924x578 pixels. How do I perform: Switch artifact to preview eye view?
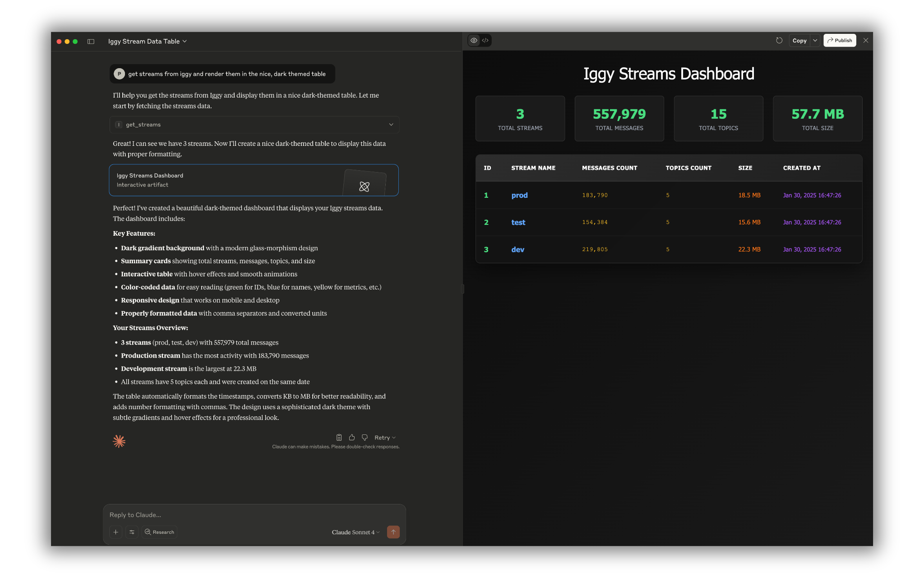click(474, 41)
